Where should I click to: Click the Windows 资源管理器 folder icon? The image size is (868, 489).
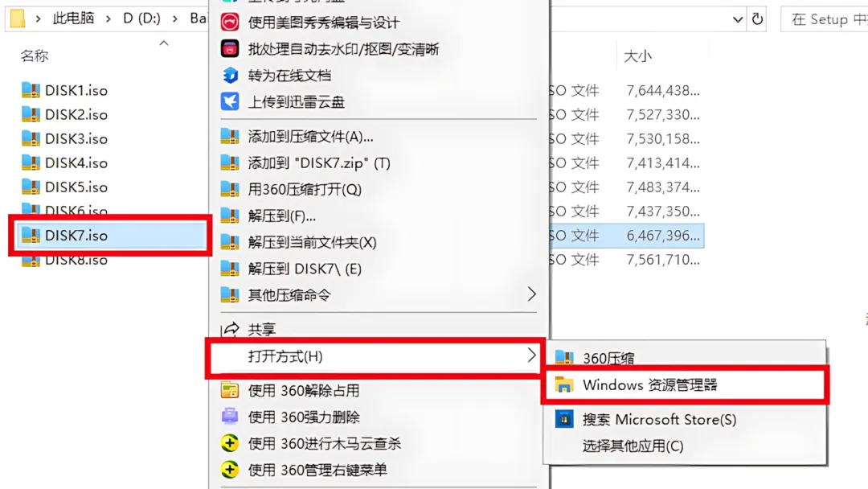[564, 385]
